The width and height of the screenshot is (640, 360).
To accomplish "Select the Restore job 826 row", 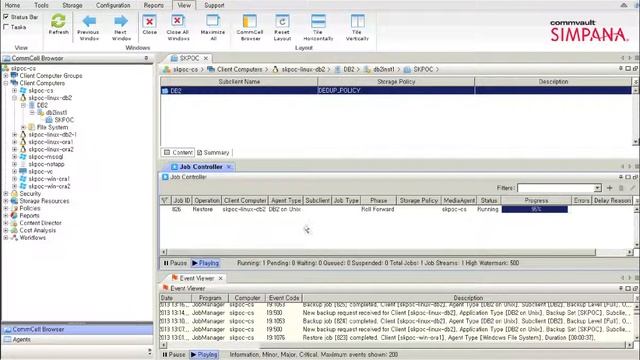I will click(x=396, y=209).
